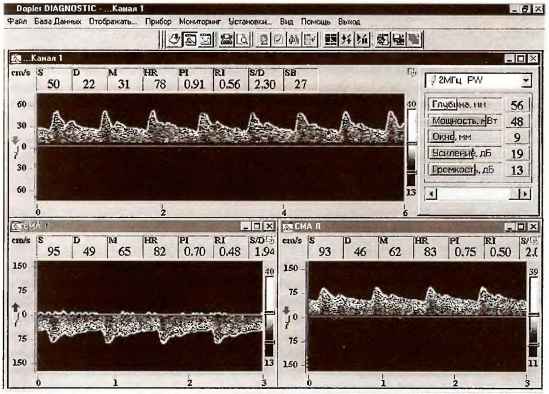The height and width of the screenshot is (394, 549).
Task: Click the right arrow of the settings scrollbar
Action: pyautogui.click(x=524, y=194)
